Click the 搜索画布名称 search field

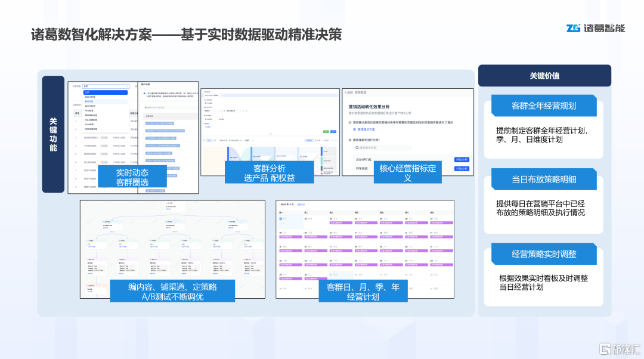click(383, 147)
